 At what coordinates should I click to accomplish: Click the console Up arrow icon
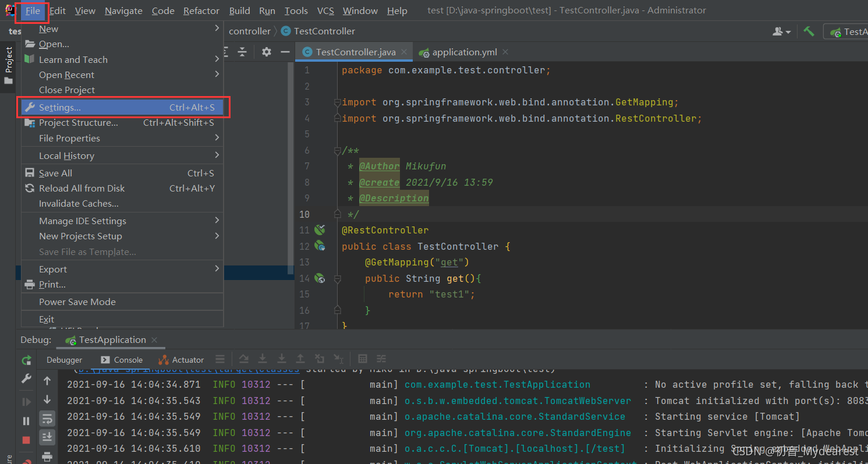pyautogui.click(x=47, y=381)
